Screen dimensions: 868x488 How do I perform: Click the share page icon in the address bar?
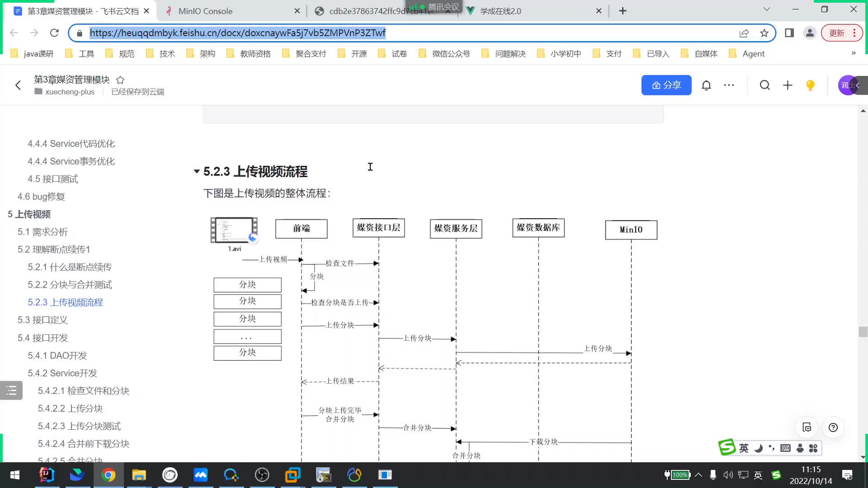click(x=744, y=33)
